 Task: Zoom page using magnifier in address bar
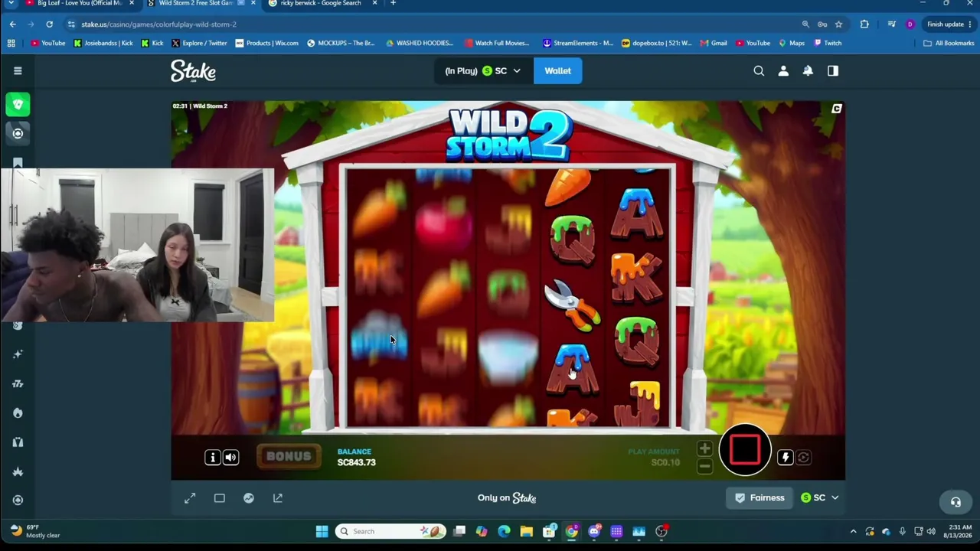(805, 24)
